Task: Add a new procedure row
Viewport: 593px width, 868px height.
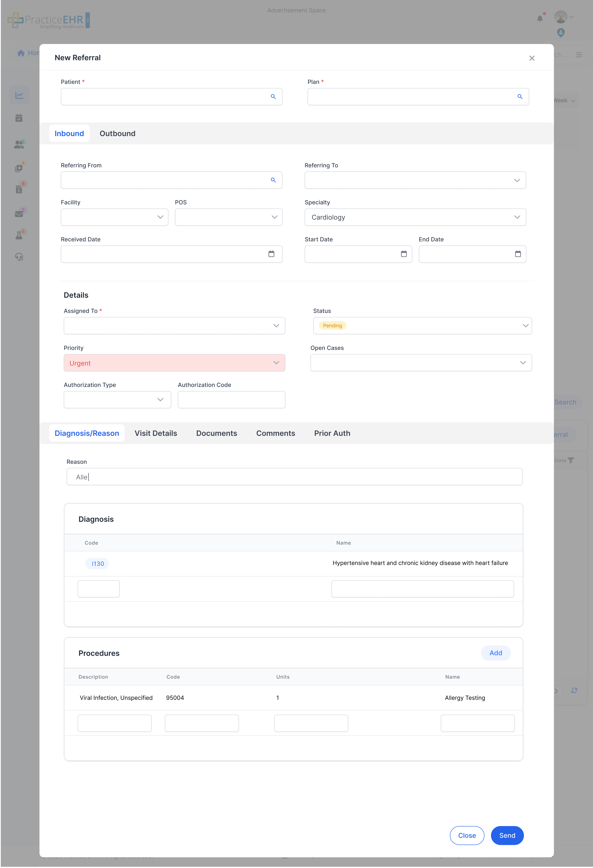Action: coord(496,653)
